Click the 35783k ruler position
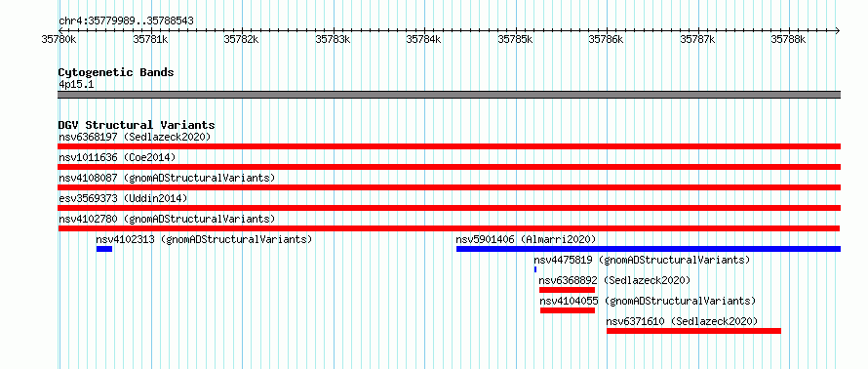Viewport: 868px width, 369px height. pos(333,39)
